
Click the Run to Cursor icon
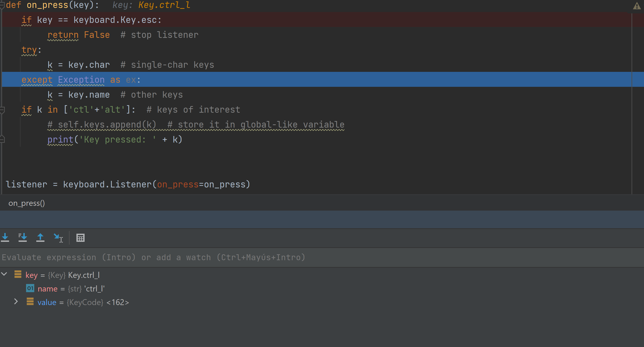click(x=58, y=238)
